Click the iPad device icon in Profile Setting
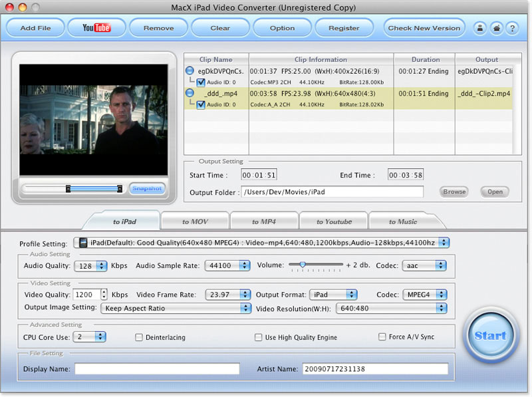532x397 pixels. [83, 242]
